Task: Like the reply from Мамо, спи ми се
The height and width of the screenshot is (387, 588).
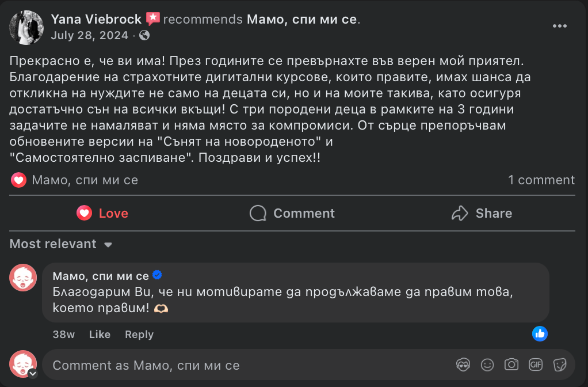Action: [100, 335]
